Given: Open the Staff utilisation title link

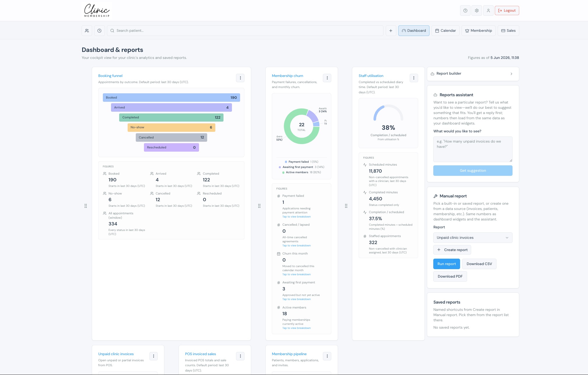Looking at the screenshot, I should click(x=371, y=76).
